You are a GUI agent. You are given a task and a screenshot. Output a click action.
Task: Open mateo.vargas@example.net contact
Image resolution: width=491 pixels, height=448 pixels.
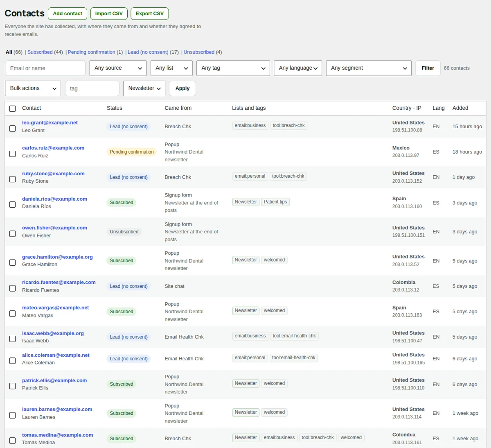click(x=55, y=308)
